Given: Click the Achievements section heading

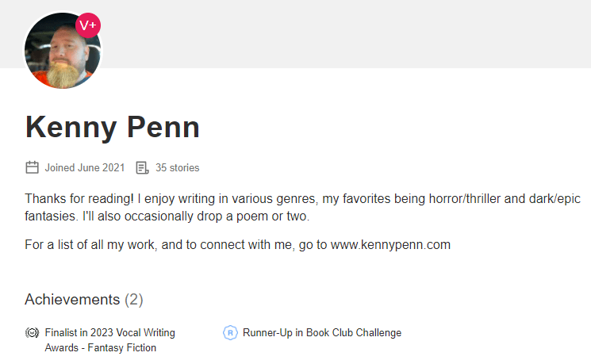Looking at the screenshot, I should click(x=72, y=299).
